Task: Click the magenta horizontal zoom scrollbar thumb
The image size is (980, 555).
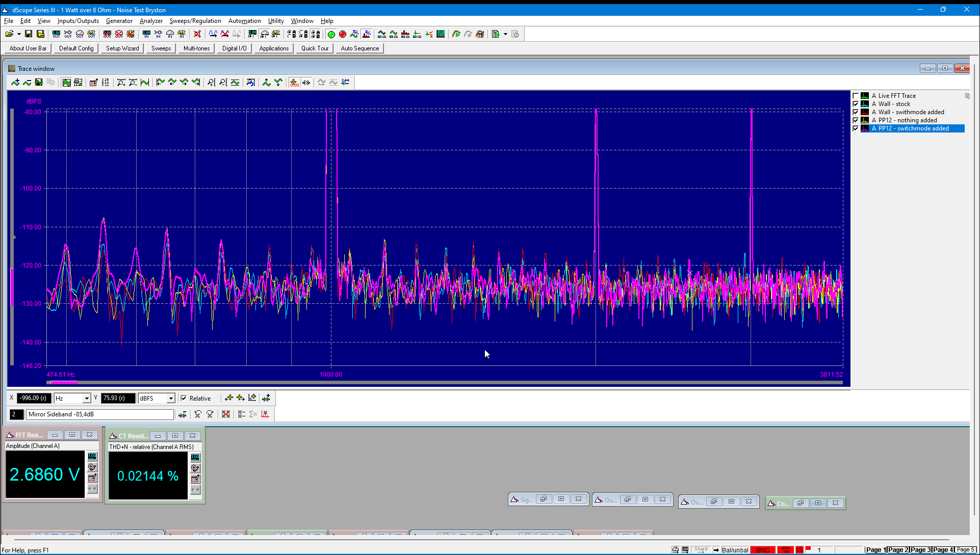Action: [x=64, y=382]
